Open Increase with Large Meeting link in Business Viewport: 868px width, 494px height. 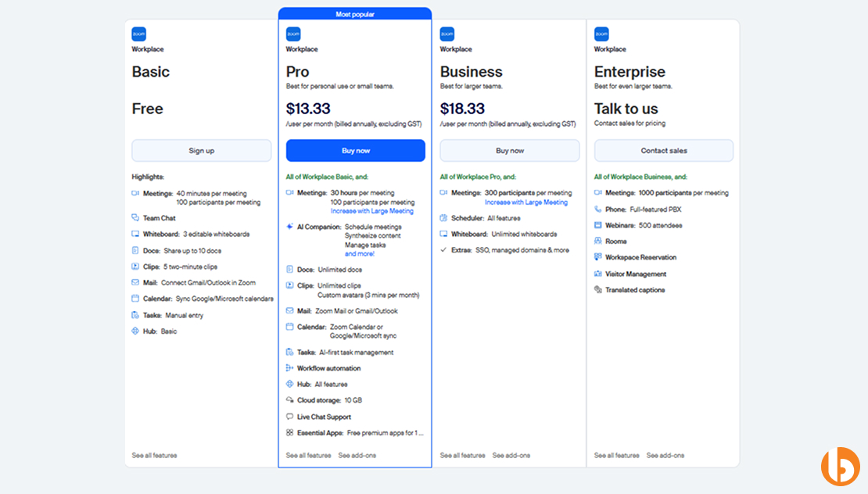[x=526, y=202]
